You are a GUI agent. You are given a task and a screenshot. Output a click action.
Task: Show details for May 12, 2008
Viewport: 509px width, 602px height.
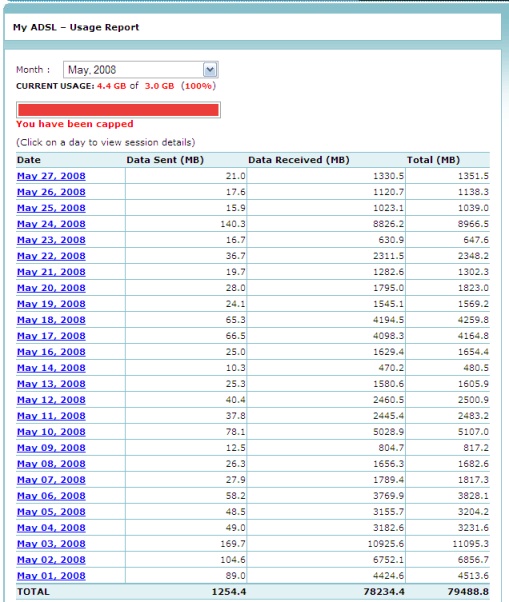pos(51,400)
